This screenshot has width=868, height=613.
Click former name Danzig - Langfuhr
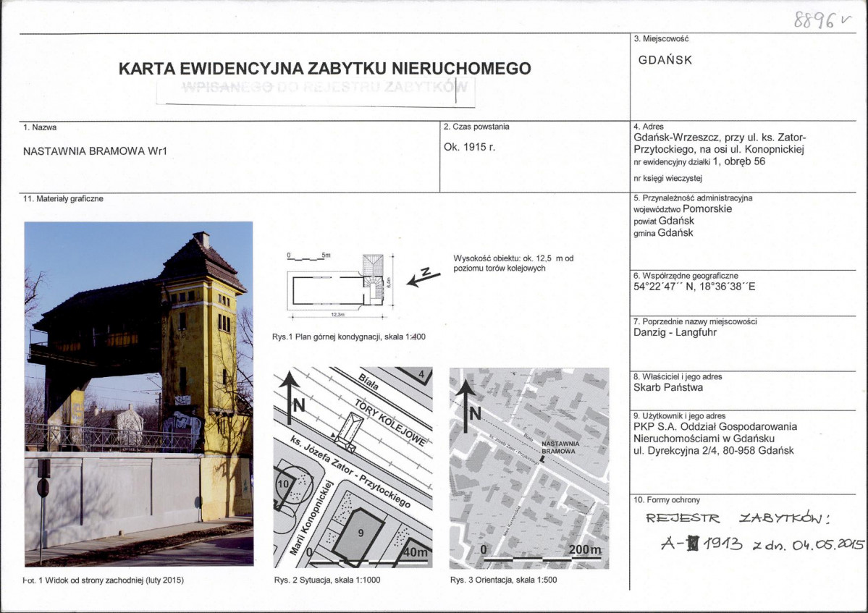675,332
